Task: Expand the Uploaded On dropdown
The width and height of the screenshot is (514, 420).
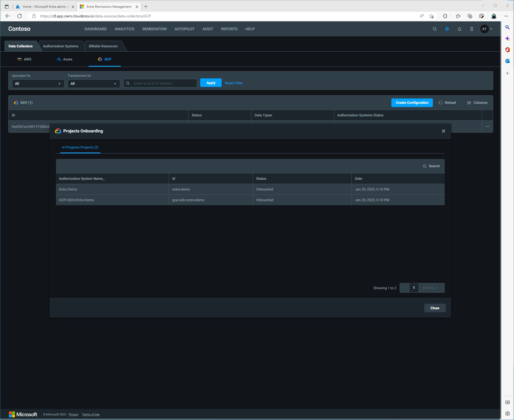Action: [38, 84]
